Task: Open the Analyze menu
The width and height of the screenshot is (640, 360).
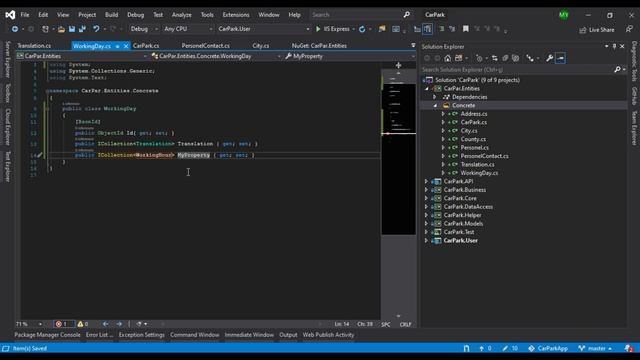Action: click(182, 15)
